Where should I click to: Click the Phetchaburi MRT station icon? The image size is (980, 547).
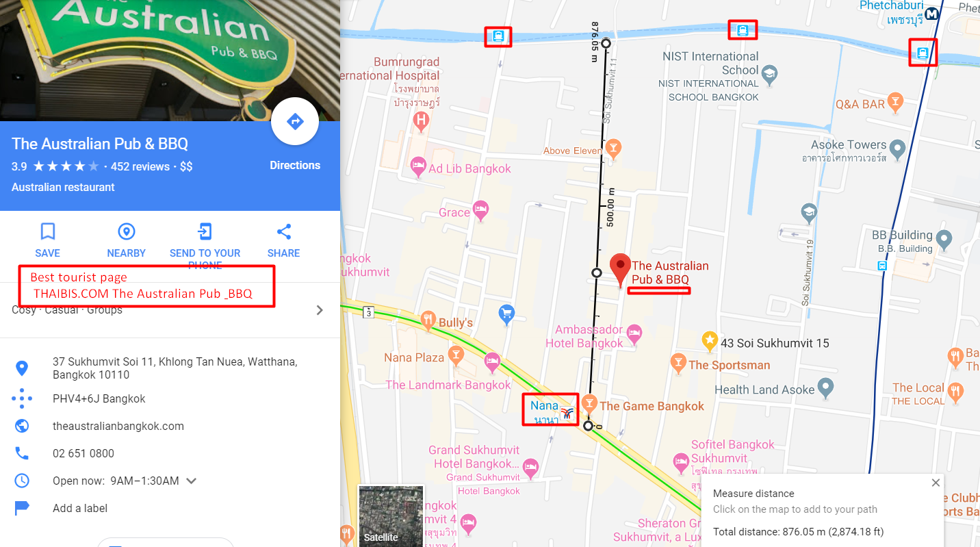(931, 13)
